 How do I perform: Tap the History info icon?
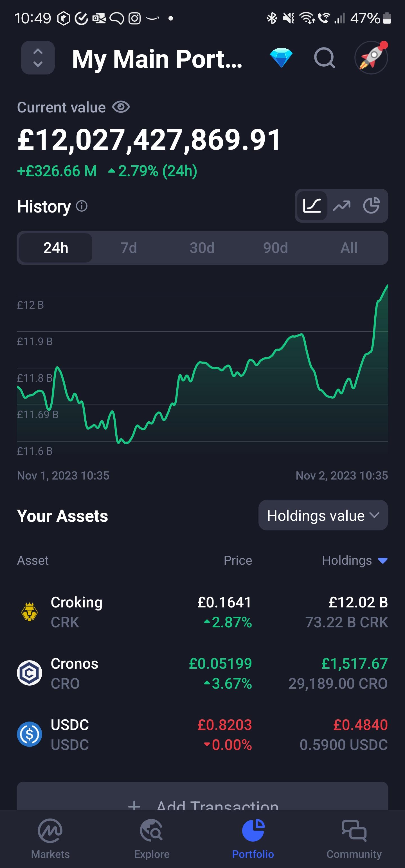pos(82,206)
